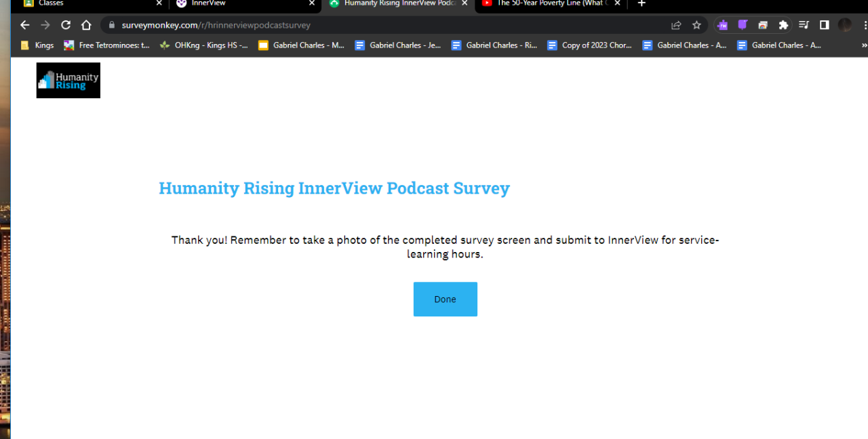Open the Gabriel Charles - Ri... Docs bookmark
868x439 pixels.
pyautogui.click(x=494, y=45)
